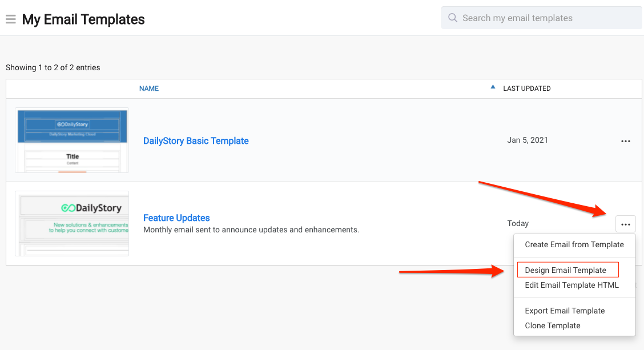
Task: Click the My Email Templates page title
Action: 83,19
